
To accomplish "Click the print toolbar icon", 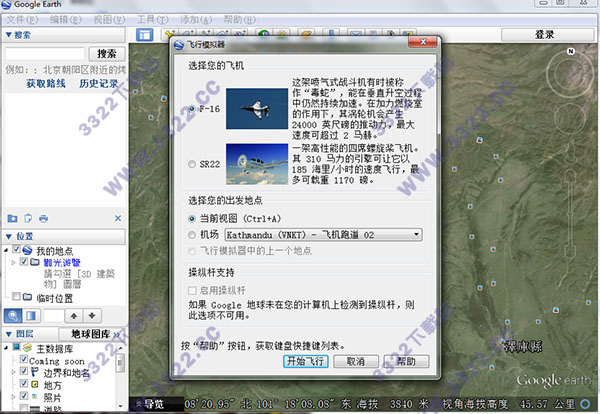I will (373, 33).
